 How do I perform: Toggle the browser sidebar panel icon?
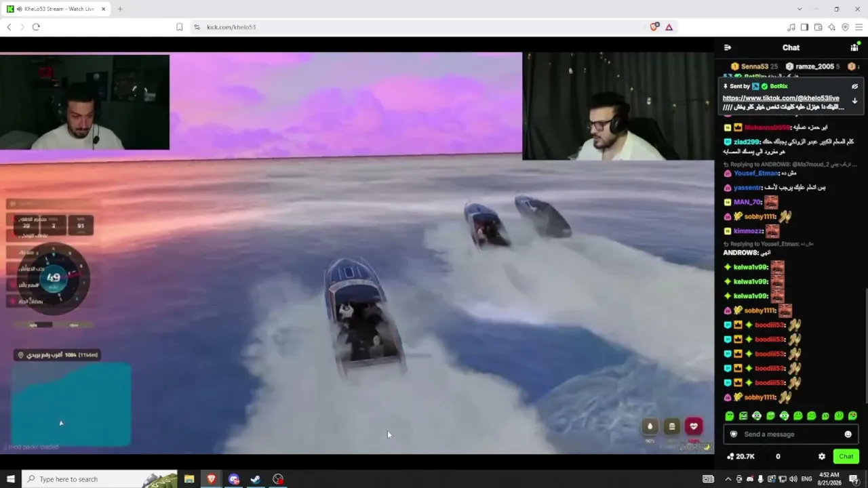[x=804, y=27]
